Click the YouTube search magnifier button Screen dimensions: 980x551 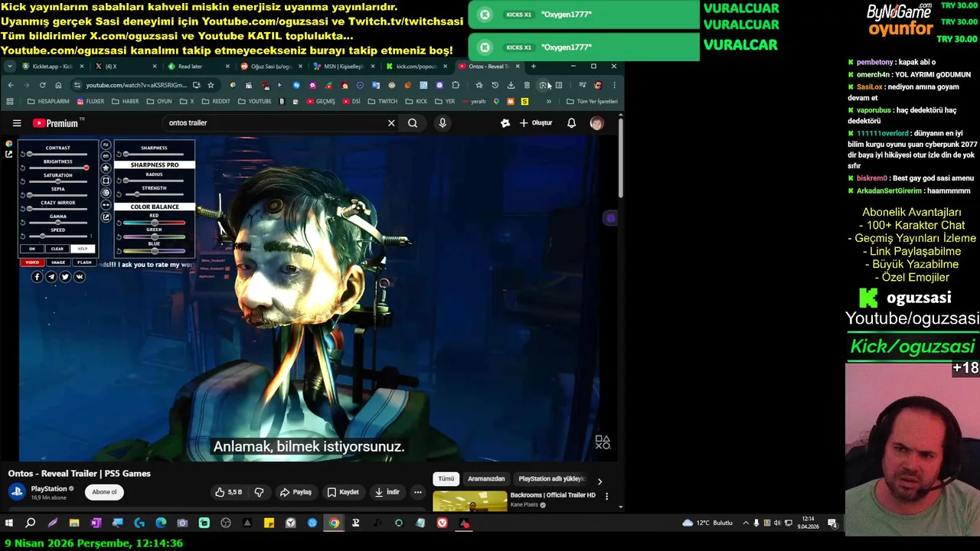click(x=413, y=122)
